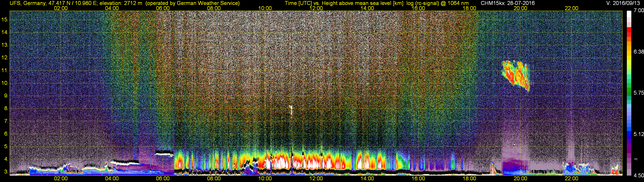Image resolution: width=644 pixels, height=182 pixels.
Task: Click the 20:00 label on the top time axis
Action: pos(521,8)
